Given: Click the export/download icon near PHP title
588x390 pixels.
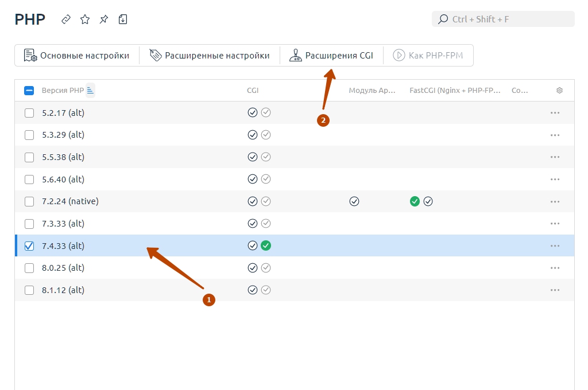Looking at the screenshot, I should 123,19.
